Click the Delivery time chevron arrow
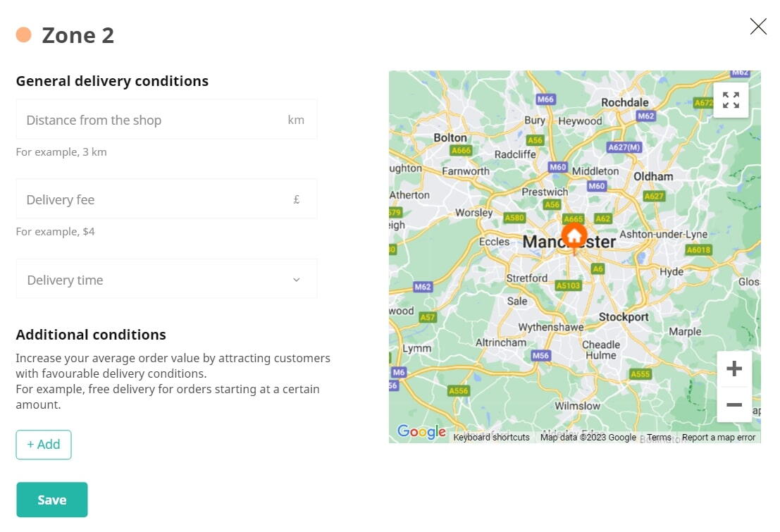 coord(296,279)
